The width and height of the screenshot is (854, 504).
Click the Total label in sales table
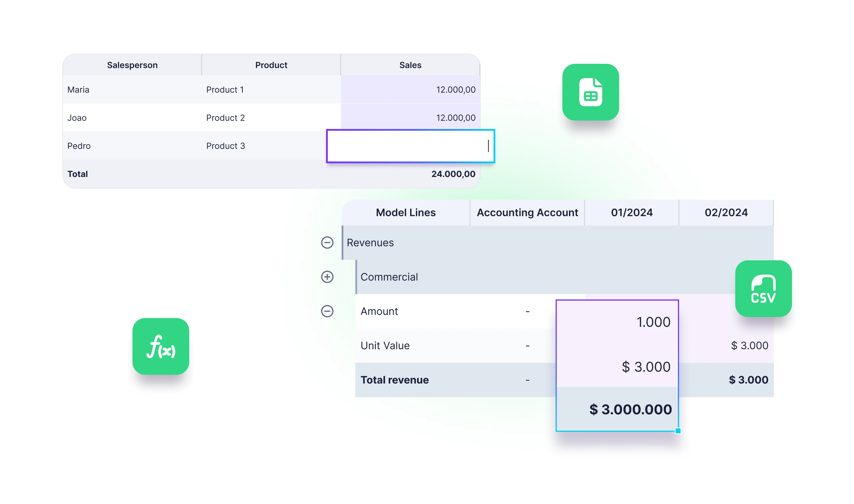[78, 174]
